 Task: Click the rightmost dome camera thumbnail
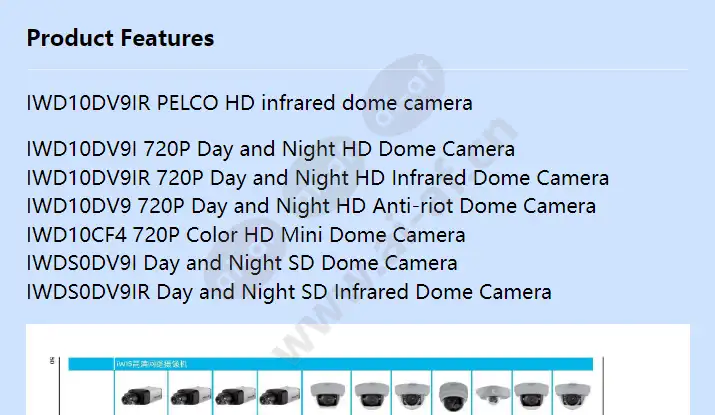573,395
